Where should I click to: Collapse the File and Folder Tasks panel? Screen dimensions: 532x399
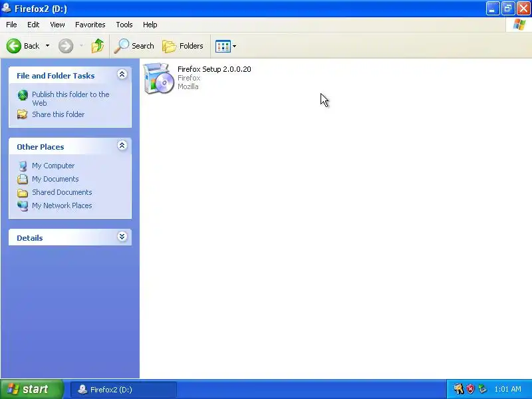[122, 74]
